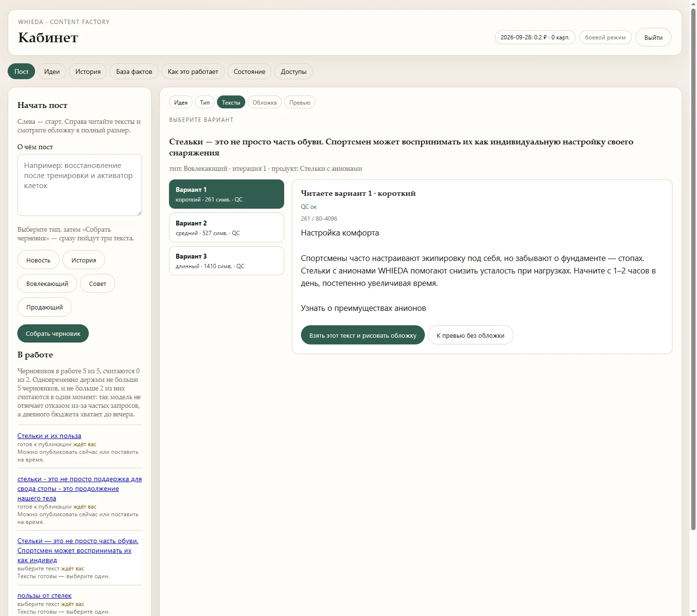Click the page vertical scrollbar
Image resolution: width=697 pixels, height=616 pixels.
[x=693, y=269]
